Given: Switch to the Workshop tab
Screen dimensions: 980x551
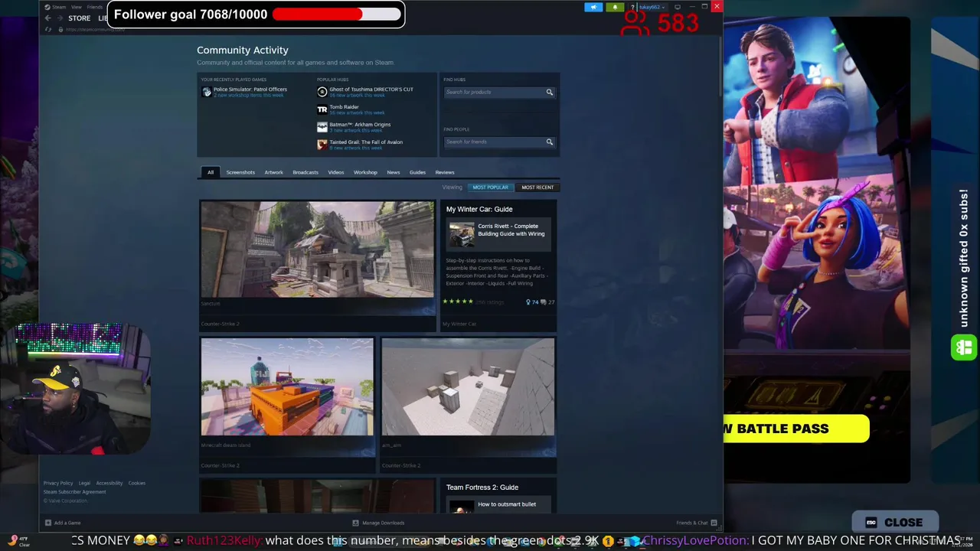Looking at the screenshot, I should [365, 172].
